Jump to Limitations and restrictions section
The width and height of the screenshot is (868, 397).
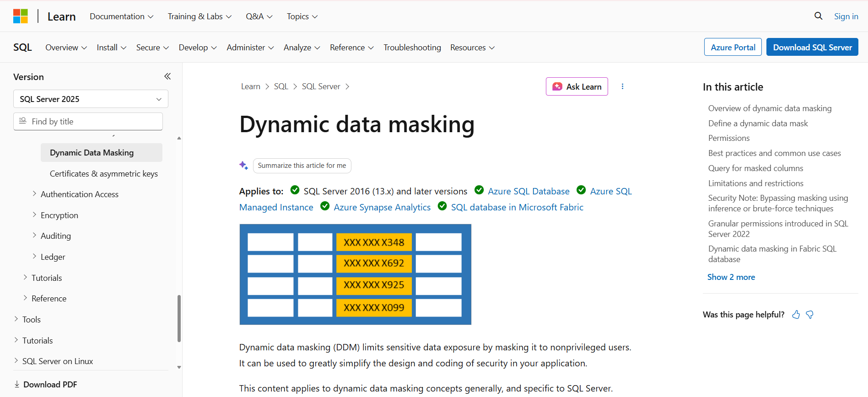pos(756,183)
